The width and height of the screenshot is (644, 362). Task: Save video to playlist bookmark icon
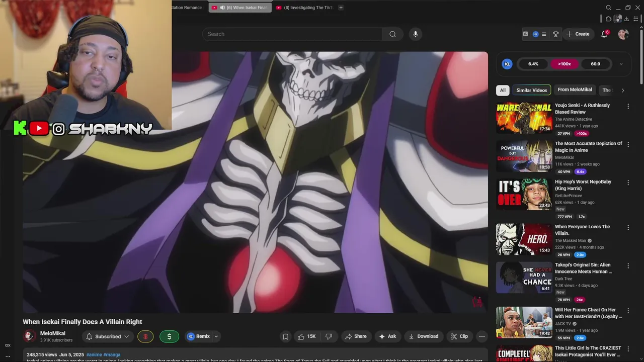(x=286, y=336)
